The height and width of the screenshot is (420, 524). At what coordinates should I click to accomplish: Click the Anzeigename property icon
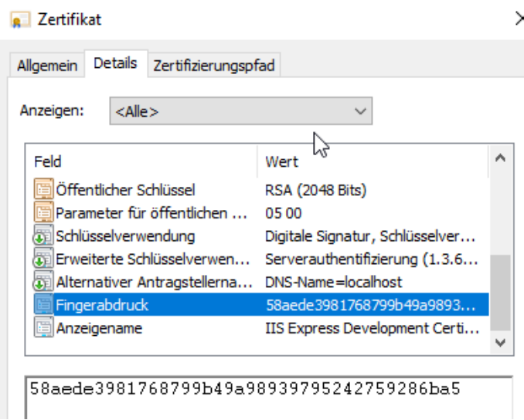[x=43, y=327]
